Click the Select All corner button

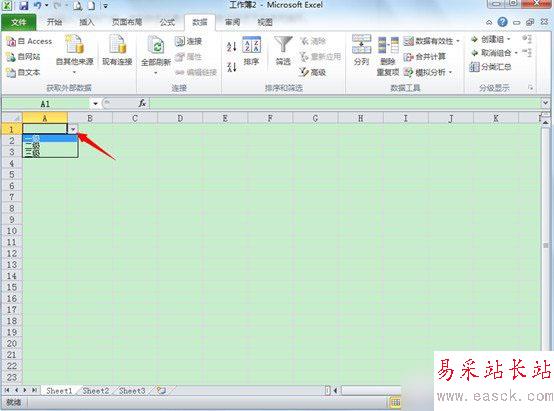12,118
